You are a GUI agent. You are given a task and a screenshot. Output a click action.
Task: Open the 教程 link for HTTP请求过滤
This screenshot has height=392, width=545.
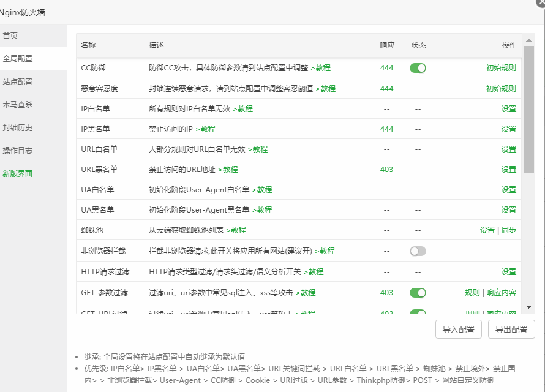point(314,272)
